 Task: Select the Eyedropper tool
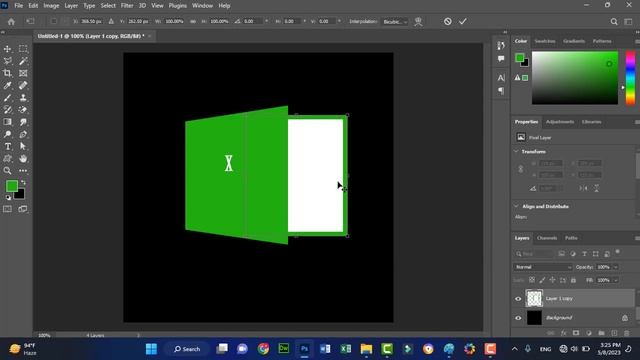click(7, 86)
